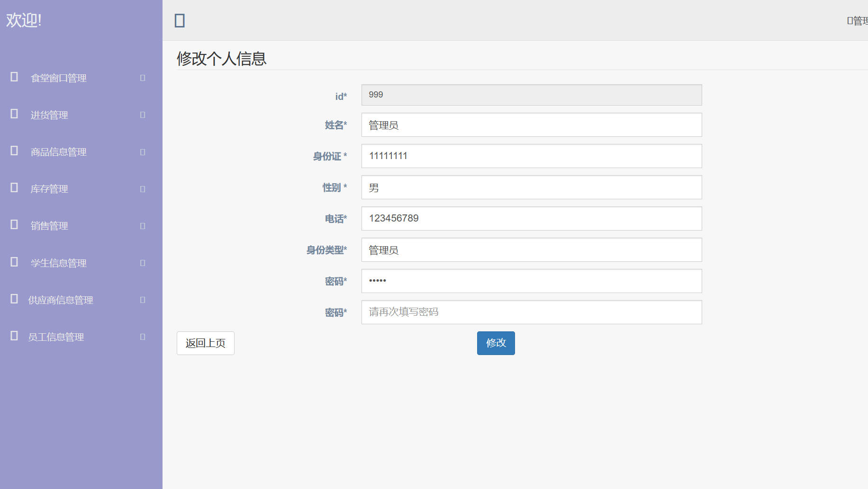The width and height of the screenshot is (868, 489).
Task: Open the 员工信息管理 menu item
Action: coord(56,337)
